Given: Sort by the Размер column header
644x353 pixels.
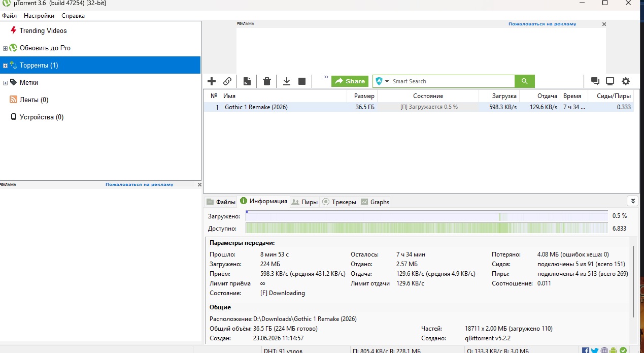Looking at the screenshot, I should (362, 96).
